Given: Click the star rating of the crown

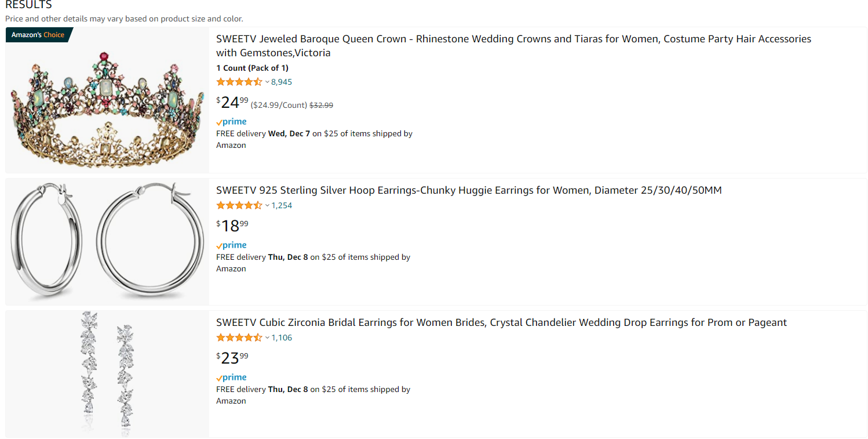Looking at the screenshot, I should point(239,82).
